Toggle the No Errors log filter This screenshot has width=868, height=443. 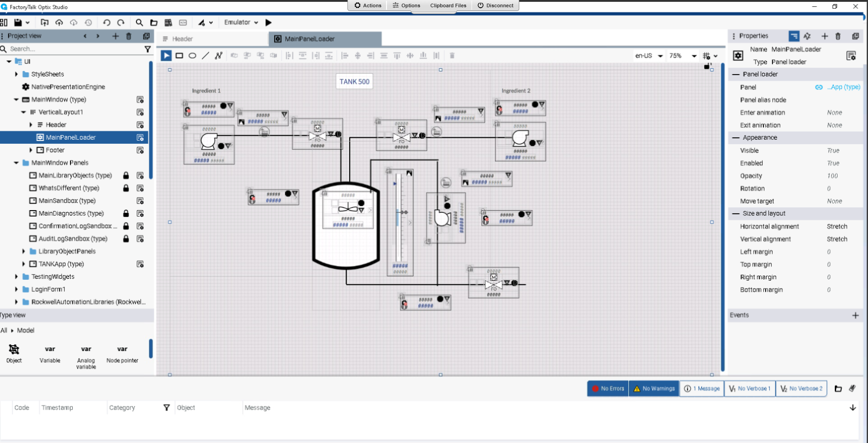tap(608, 388)
